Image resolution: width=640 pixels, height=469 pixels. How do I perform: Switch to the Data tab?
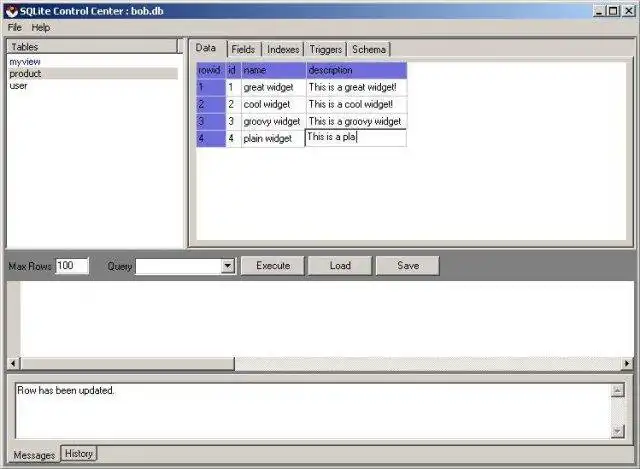[x=206, y=48]
